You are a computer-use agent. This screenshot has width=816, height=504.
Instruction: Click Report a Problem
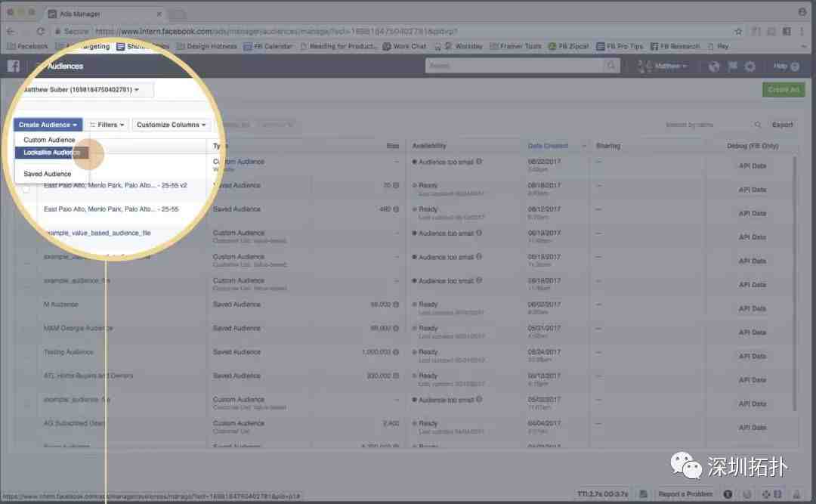point(685,493)
